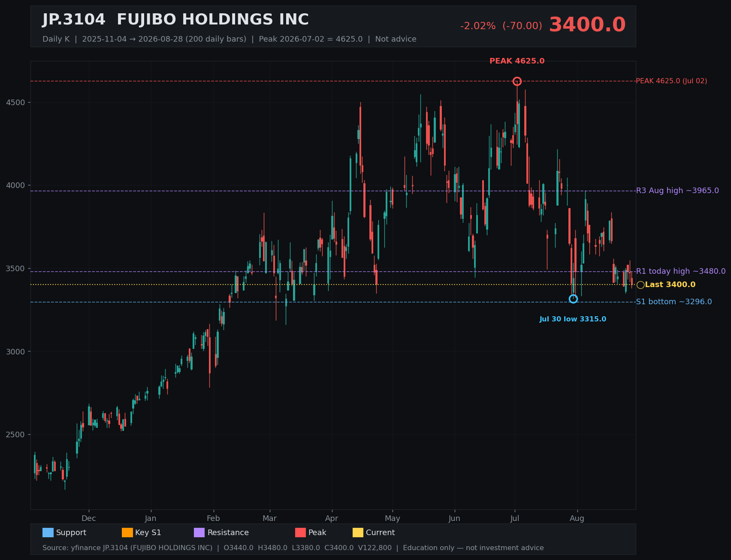The width and height of the screenshot is (731, 560).
Task: Click the O3440.0 open value in footer
Action: tap(239, 548)
